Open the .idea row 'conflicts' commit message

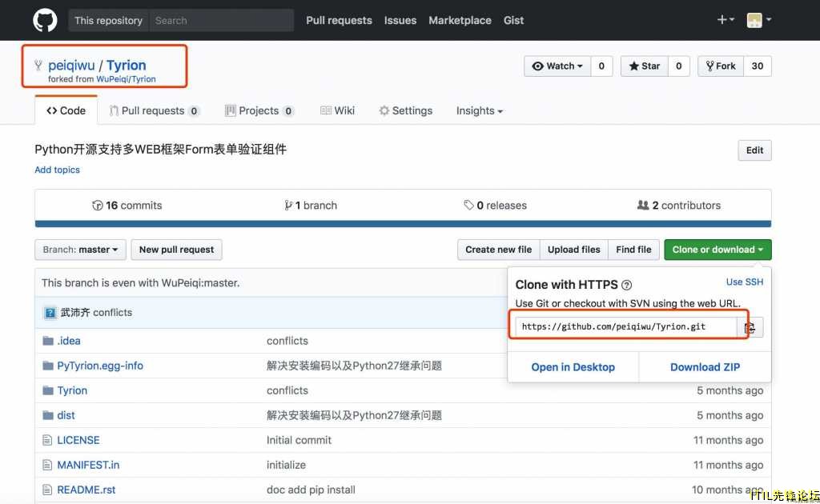pos(287,341)
